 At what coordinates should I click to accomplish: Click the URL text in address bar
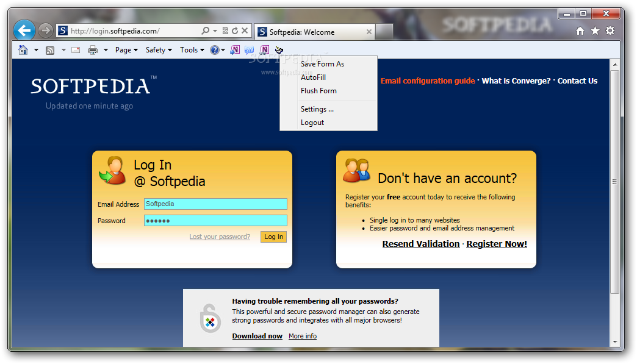coord(115,31)
